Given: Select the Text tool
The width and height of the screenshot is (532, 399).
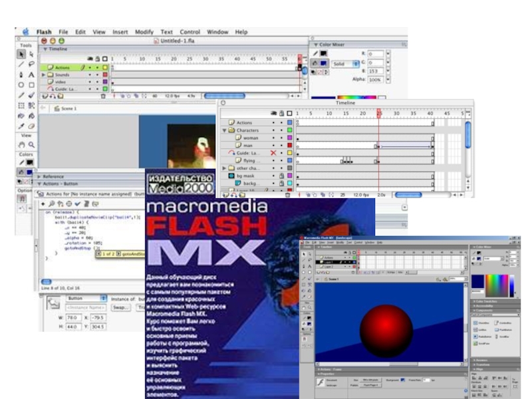Looking at the screenshot, I should (31, 74).
